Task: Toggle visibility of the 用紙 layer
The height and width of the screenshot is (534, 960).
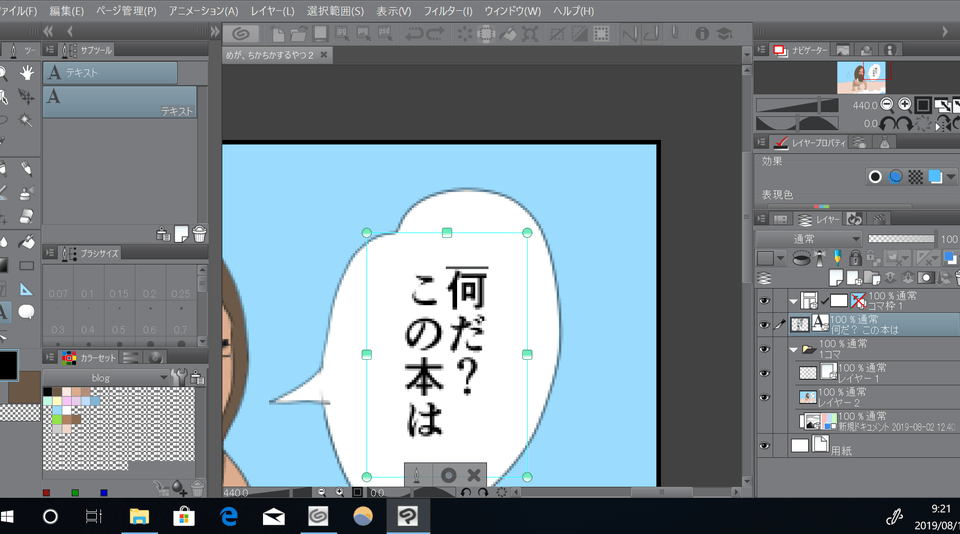Action: coord(764,445)
